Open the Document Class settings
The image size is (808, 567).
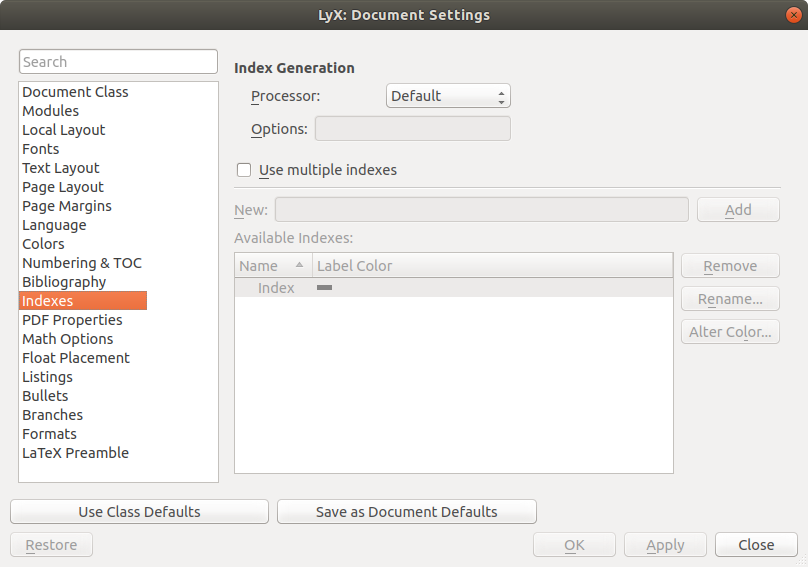pos(75,92)
